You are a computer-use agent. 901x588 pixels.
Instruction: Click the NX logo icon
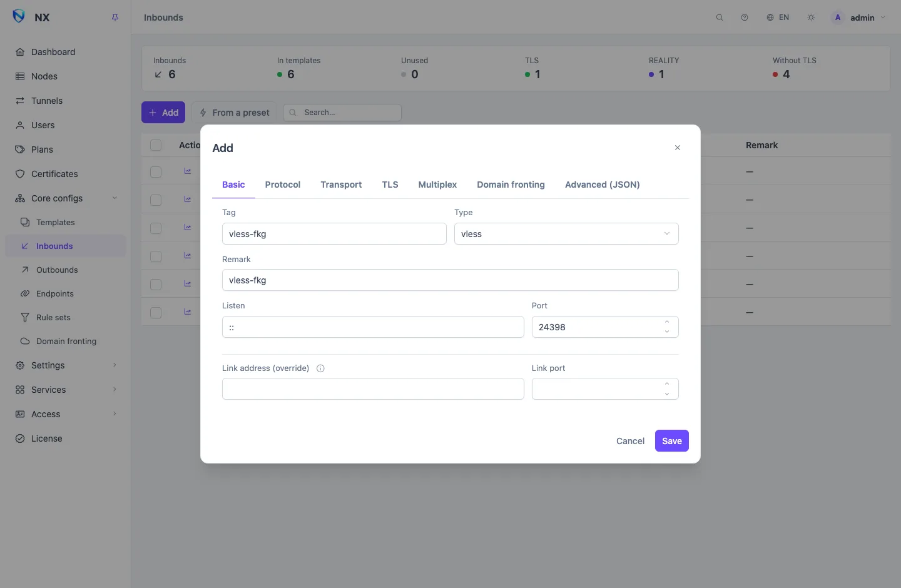(x=19, y=17)
